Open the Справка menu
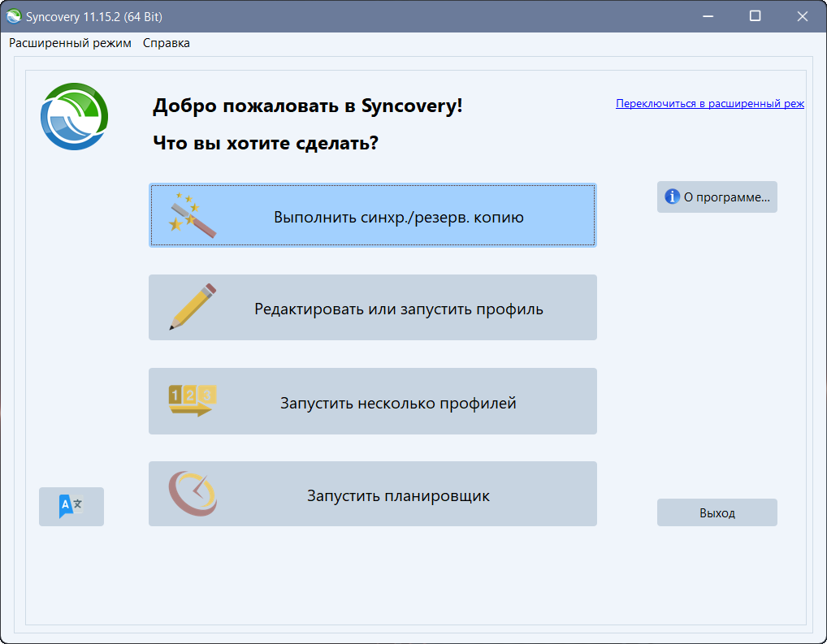827x644 pixels. tap(167, 43)
